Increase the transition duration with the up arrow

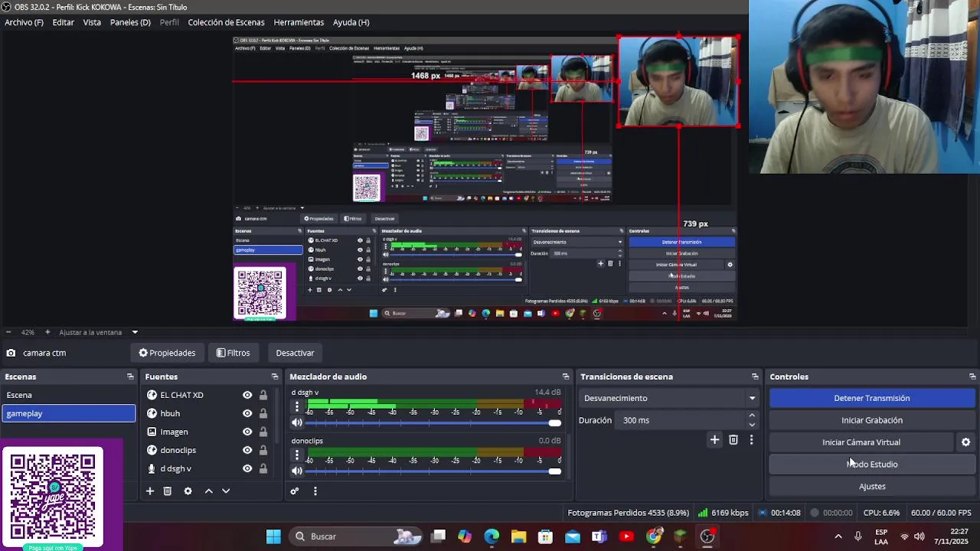[x=752, y=416]
